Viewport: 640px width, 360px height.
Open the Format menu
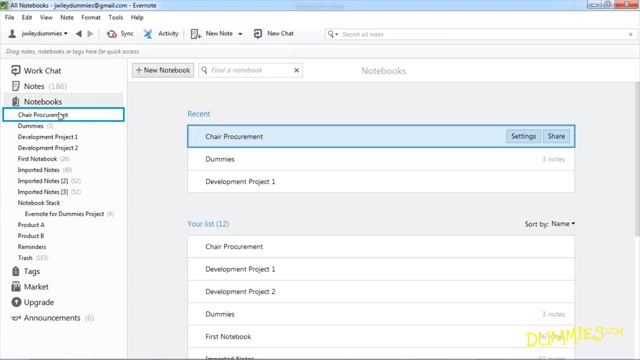(x=91, y=18)
